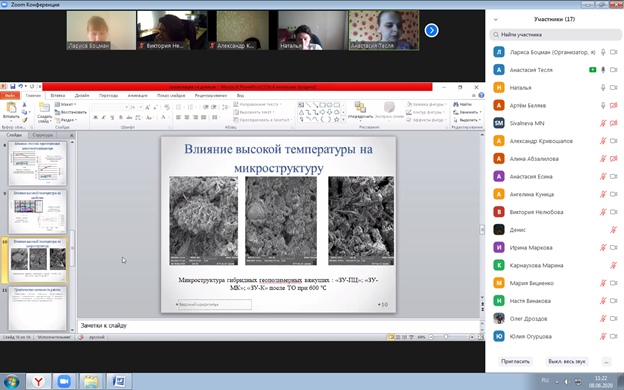Toggle underline formatting (Ч)
This screenshot has height=390, width=624.
112,117
